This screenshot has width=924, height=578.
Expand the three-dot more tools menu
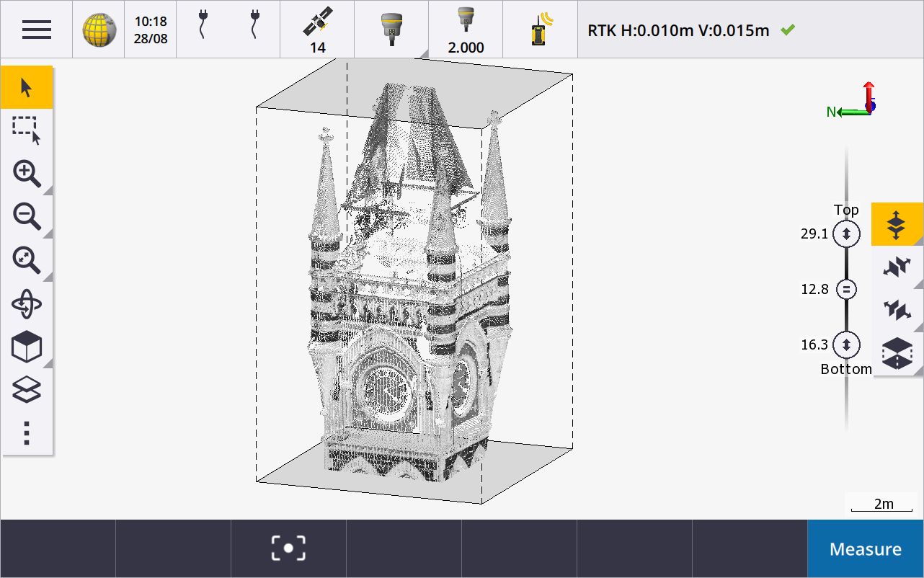(27, 432)
